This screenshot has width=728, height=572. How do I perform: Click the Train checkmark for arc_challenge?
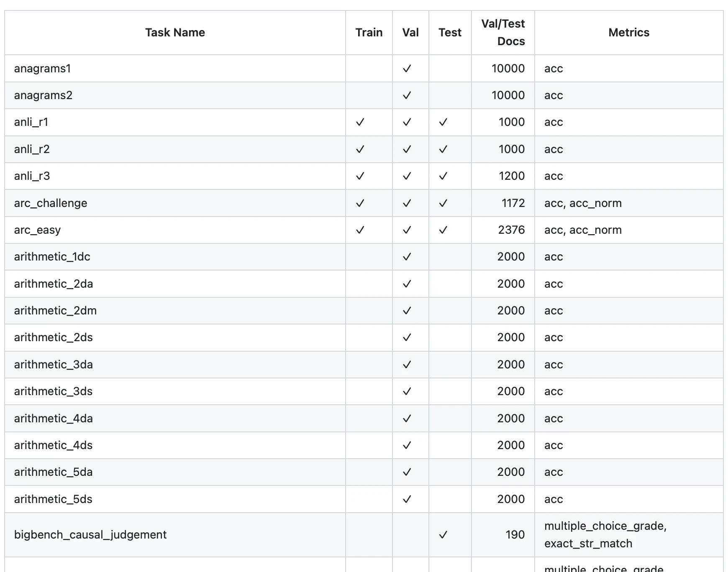pyautogui.click(x=360, y=203)
